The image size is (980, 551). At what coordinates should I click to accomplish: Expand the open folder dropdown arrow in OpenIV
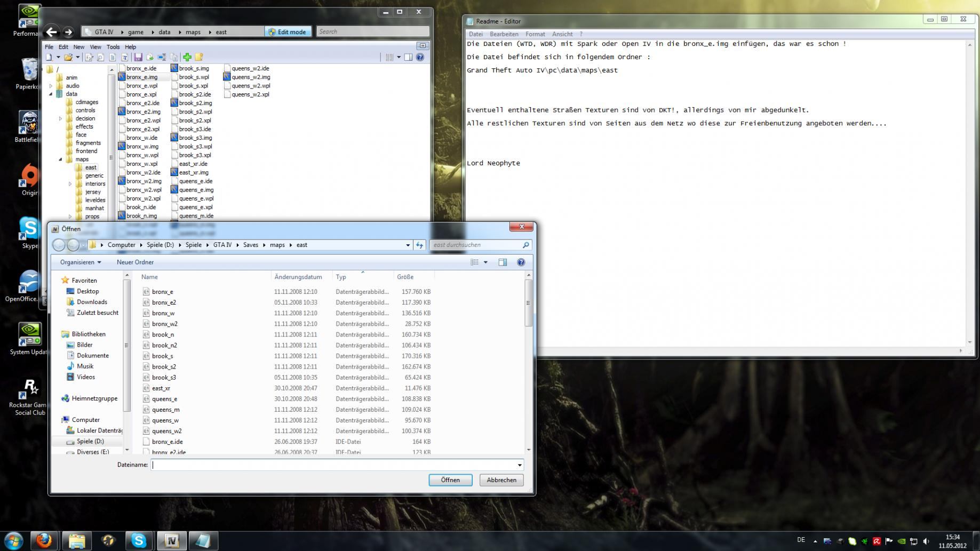[x=77, y=57]
